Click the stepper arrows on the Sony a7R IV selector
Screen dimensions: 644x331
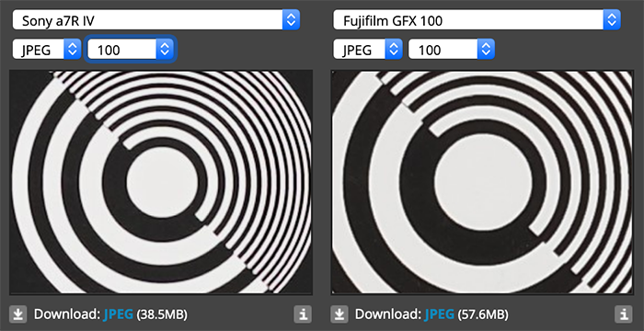pos(291,19)
